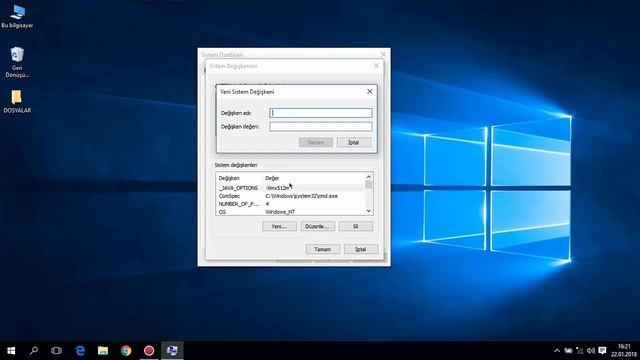The image size is (640, 360).
Task: Close the Ortam Değişkenleri window
Action: coord(376,66)
